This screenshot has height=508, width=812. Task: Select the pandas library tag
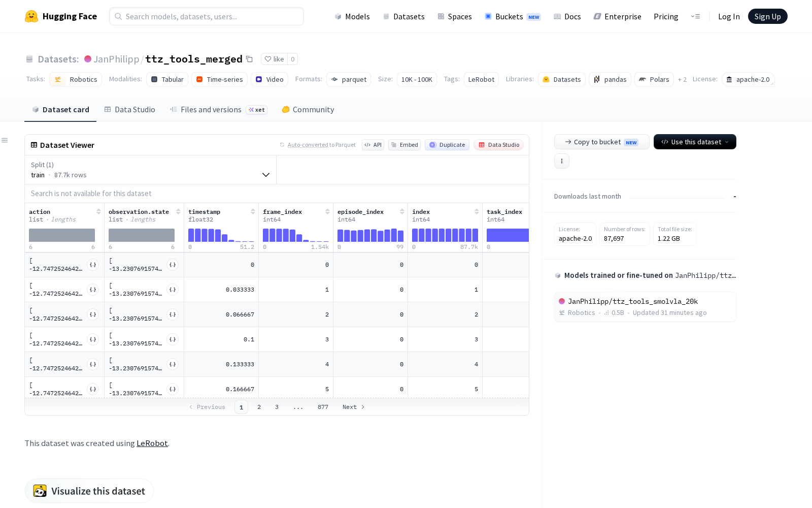pyautogui.click(x=610, y=79)
